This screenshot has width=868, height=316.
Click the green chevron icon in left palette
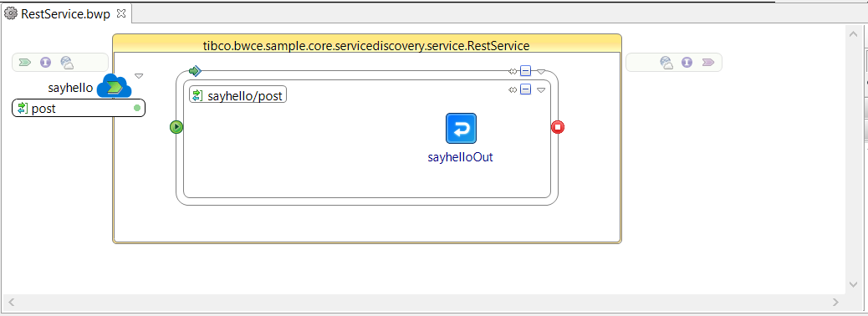pos(24,63)
